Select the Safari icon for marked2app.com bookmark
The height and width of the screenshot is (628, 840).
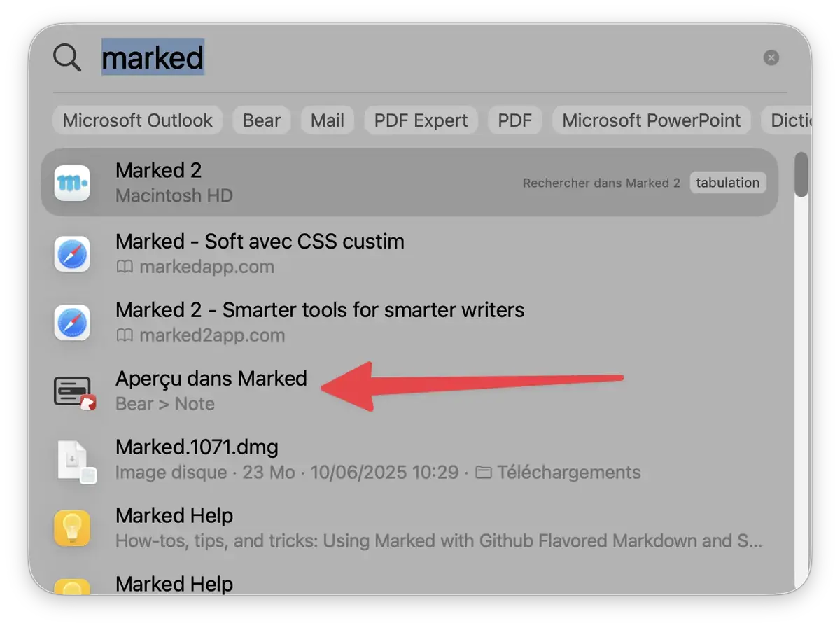[73, 322]
